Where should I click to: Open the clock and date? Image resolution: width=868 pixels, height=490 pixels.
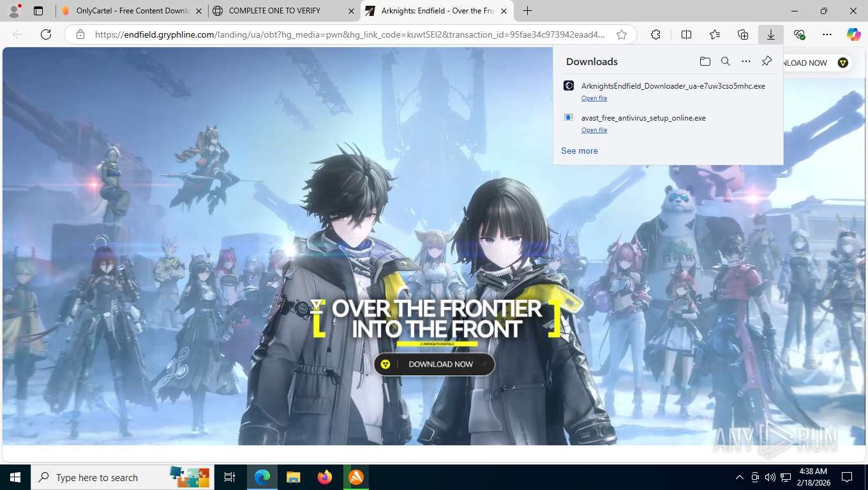point(812,477)
